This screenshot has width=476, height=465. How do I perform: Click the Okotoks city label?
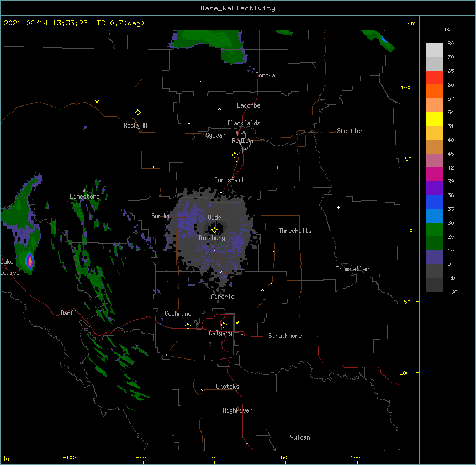pos(228,387)
